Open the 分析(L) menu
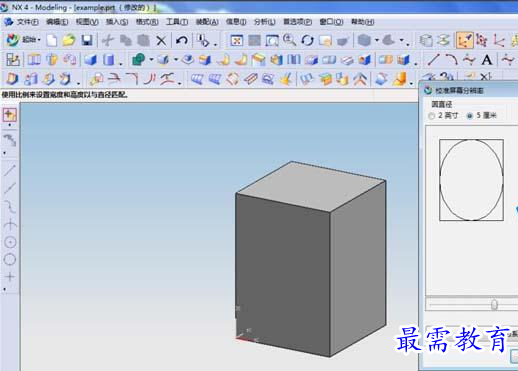The width and height of the screenshot is (518, 371). click(x=265, y=22)
